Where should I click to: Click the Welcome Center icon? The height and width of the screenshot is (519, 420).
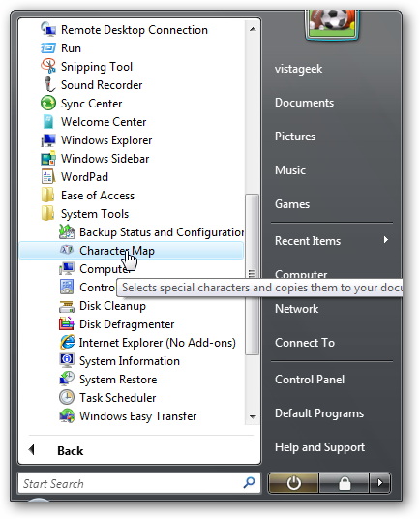pos(48,121)
